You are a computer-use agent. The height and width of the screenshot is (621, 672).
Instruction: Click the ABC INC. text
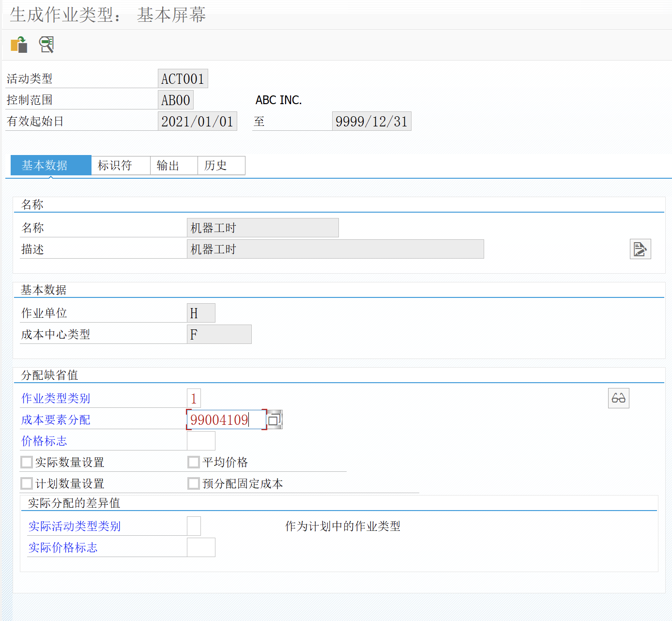279,100
